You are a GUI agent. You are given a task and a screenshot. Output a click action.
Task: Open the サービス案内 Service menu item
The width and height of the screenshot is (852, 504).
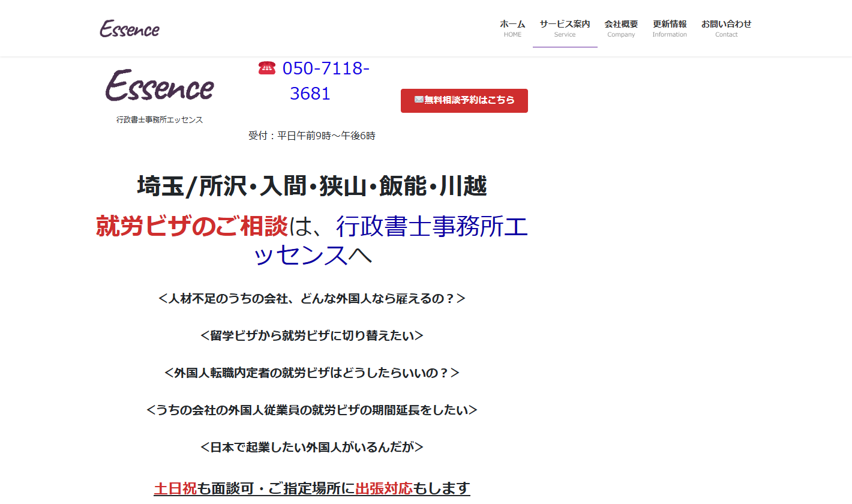pos(564,28)
